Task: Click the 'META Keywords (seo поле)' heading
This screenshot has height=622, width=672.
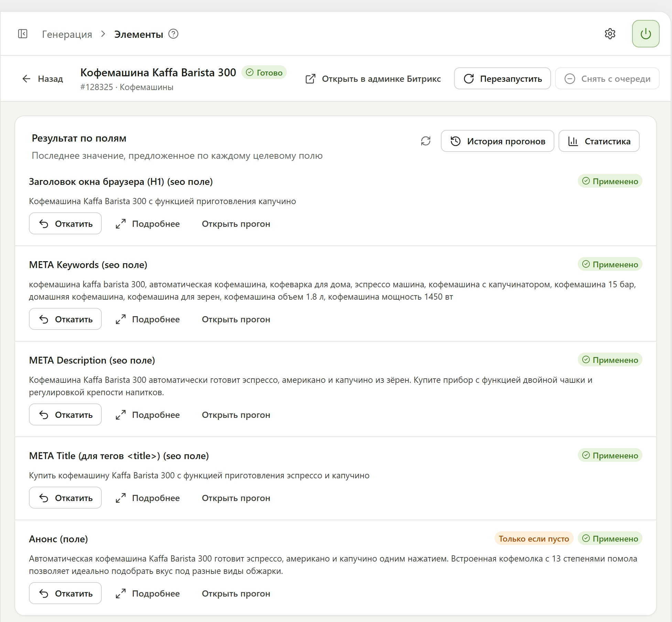Action: 88,265
